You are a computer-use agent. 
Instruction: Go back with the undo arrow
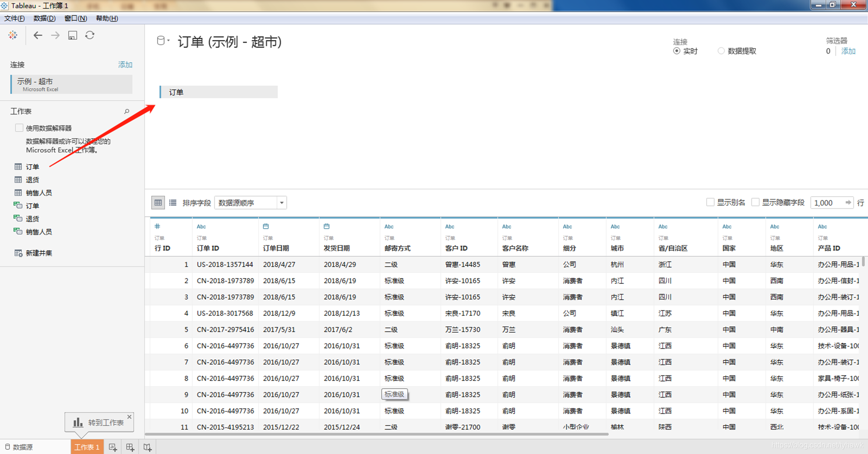(38, 35)
